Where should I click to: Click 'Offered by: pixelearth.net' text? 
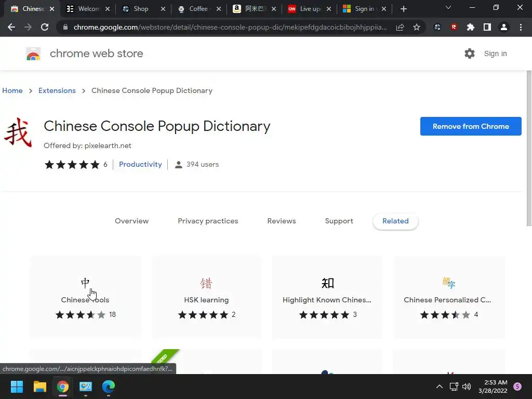point(87,145)
